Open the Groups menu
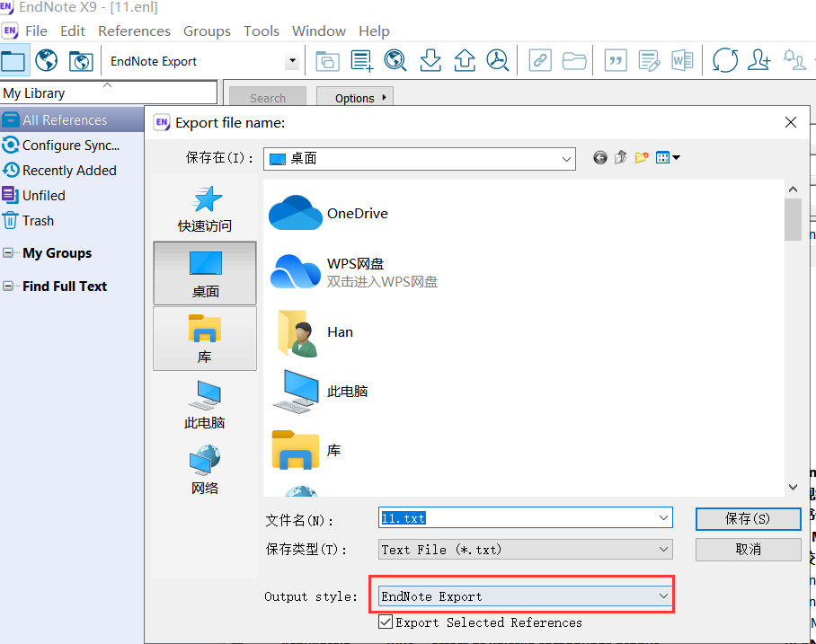Viewport: 816px width, 644px height. pos(207,31)
